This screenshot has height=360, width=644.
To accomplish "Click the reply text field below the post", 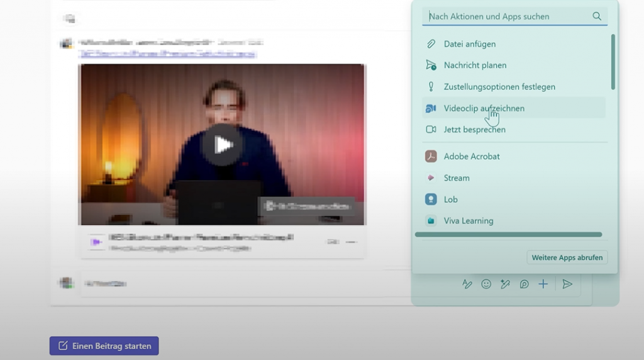I will 271,284.
